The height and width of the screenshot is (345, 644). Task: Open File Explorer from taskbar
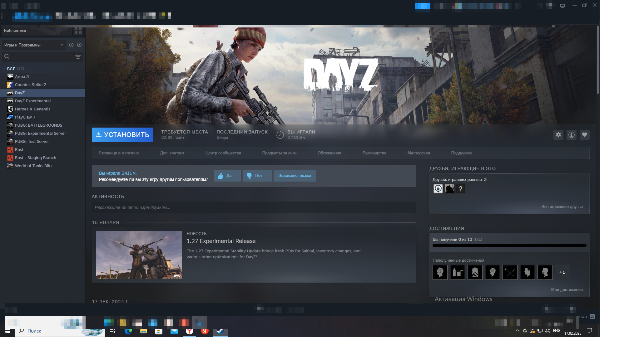click(x=143, y=331)
